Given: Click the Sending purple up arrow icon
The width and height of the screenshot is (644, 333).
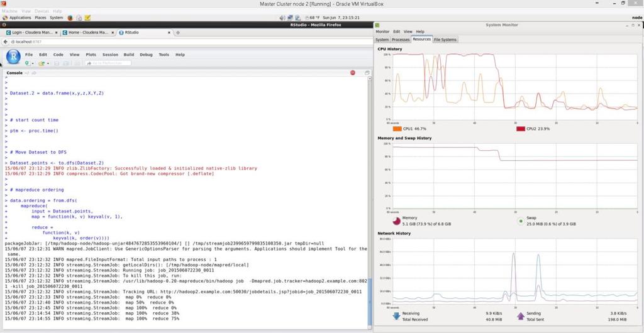Looking at the screenshot, I should coord(520,316).
